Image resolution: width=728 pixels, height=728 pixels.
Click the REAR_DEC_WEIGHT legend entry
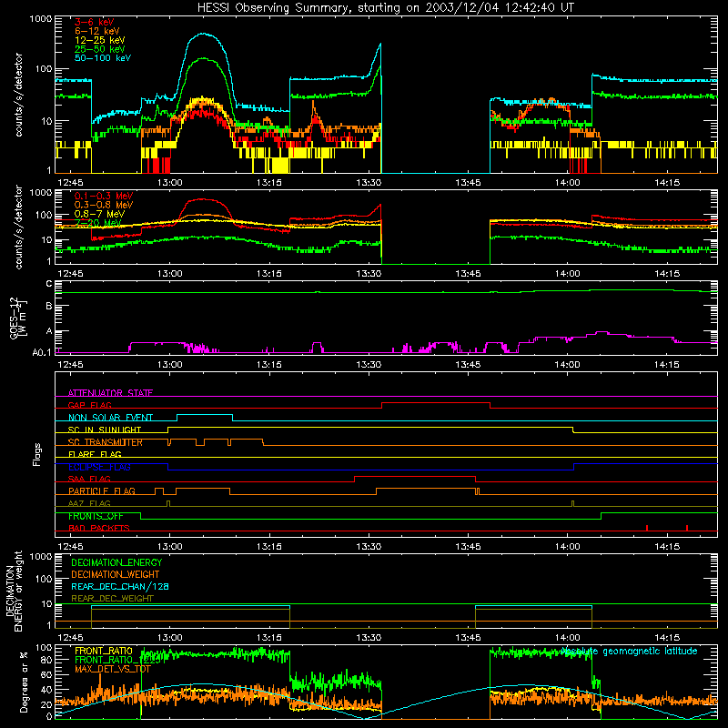(x=112, y=599)
